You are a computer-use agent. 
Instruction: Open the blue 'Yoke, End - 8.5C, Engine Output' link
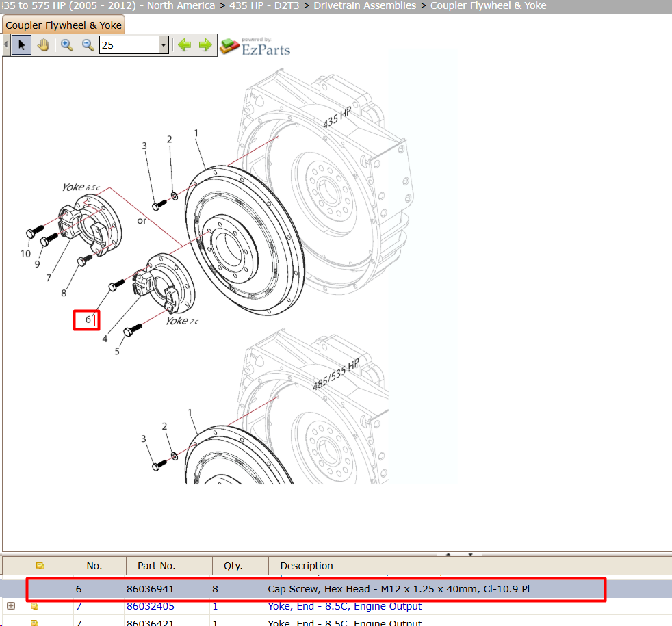(x=345, y=606)
